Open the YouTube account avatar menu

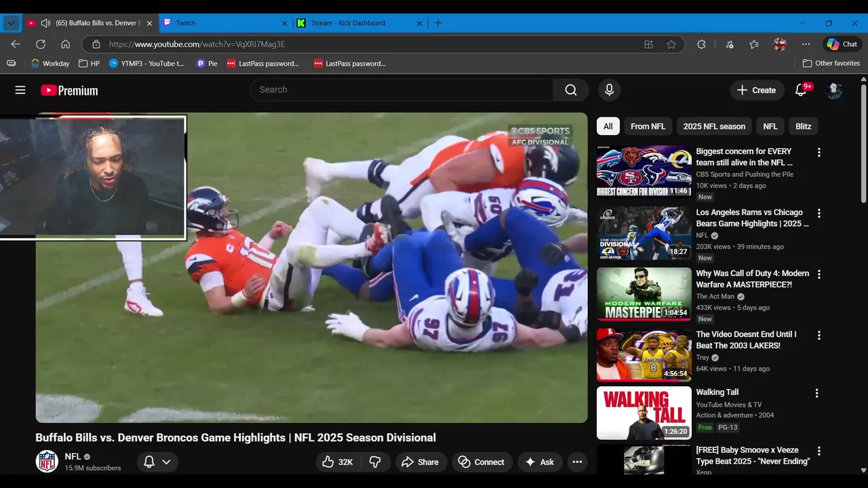(x=834, y=90)
